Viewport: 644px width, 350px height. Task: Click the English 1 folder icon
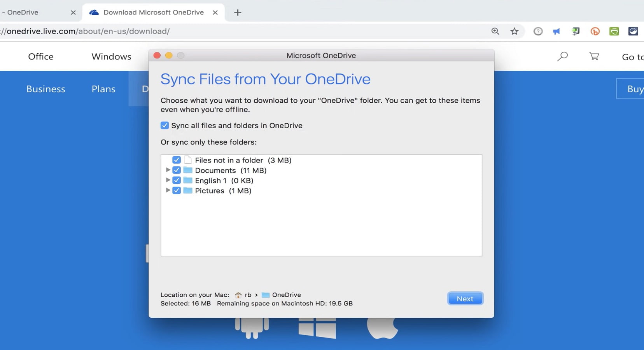coord(188,180)
